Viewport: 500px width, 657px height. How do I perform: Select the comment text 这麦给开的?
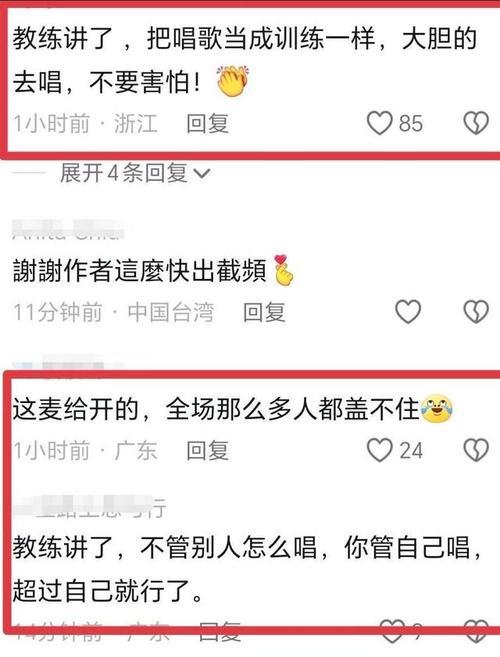75,409
